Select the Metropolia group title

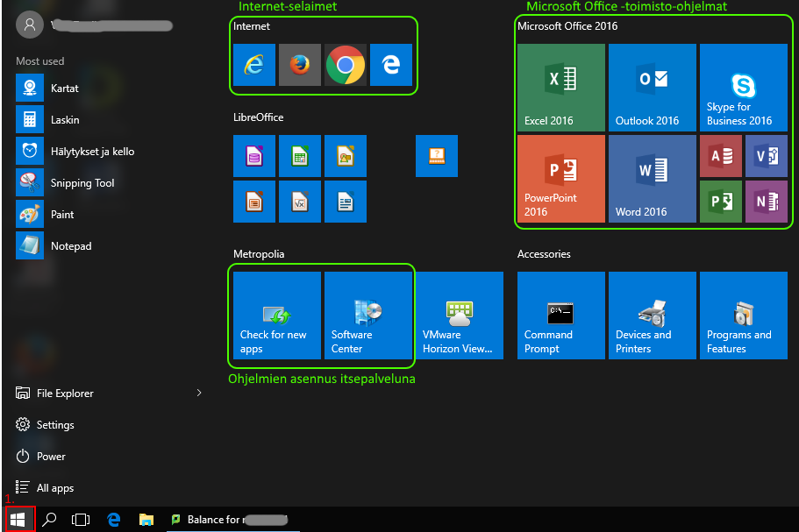[259, 254]
